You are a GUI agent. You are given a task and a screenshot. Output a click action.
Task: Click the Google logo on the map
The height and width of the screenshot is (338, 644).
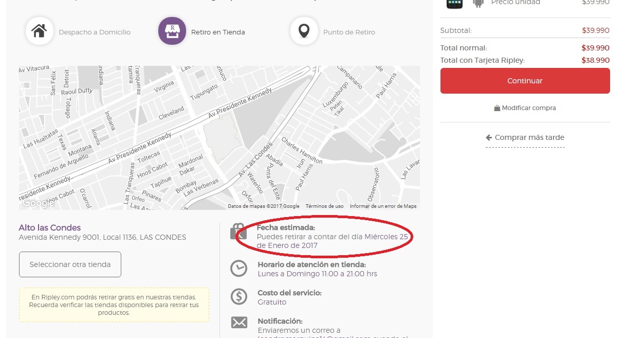[38, 203]
